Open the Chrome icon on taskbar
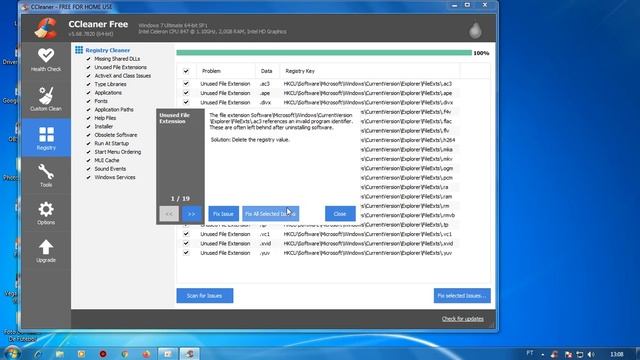Viewport: 640px width, 360px height. coord(124,354)
